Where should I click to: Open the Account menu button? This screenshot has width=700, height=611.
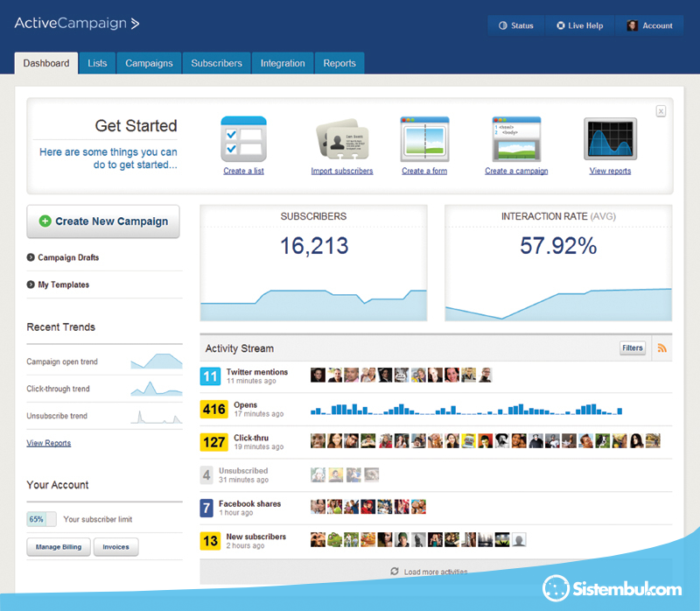649,25
